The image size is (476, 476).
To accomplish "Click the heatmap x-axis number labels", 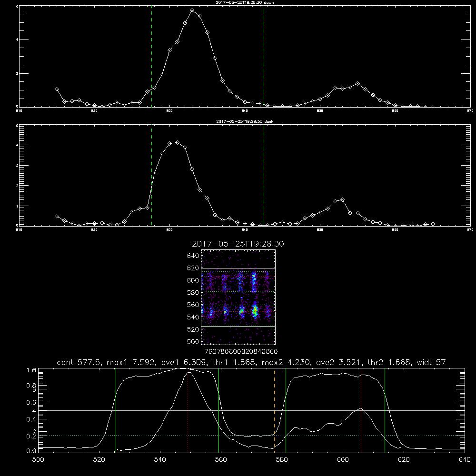I will point(241,351).
